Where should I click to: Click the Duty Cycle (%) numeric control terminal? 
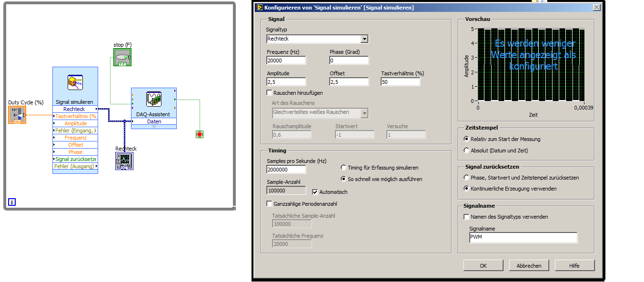[17, 115]
